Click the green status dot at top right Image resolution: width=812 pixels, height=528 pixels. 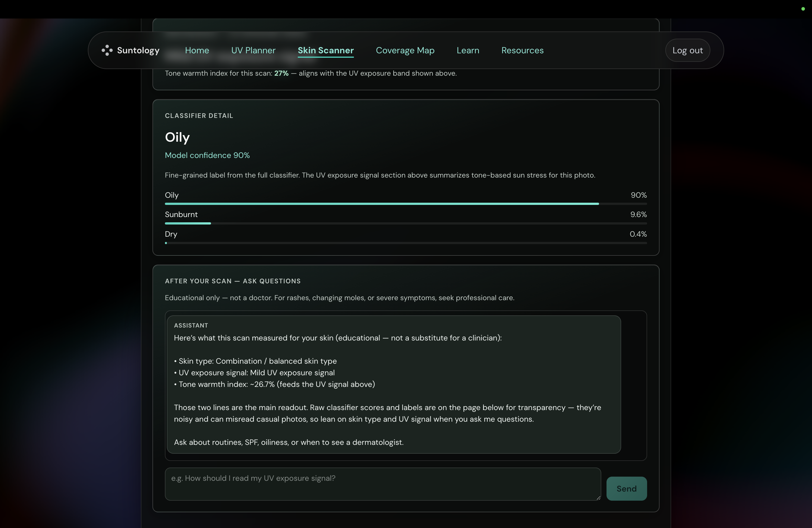(x=803, y=9)
